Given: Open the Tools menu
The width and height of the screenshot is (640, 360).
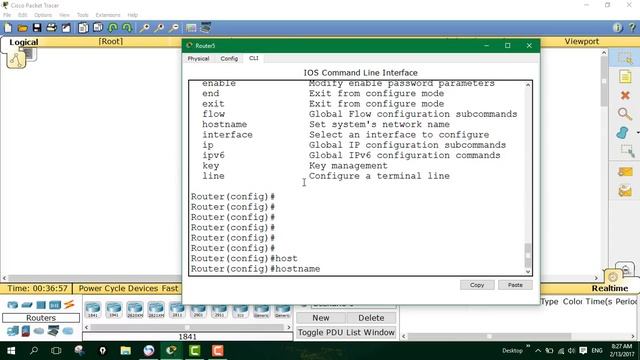Looking at the screenshot, I should [82, 15].
